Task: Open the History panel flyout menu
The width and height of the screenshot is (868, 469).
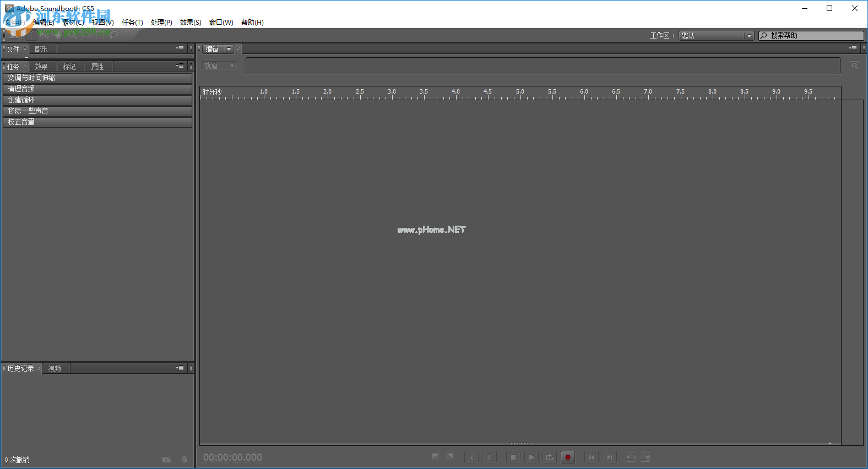Action: (180, 368)
